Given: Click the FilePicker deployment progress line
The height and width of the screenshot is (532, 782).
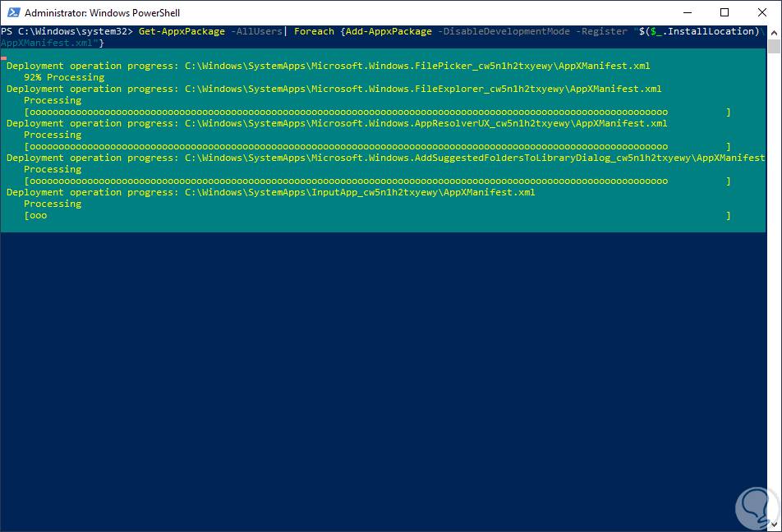Looking at the screenshot, I should (x=329, y=66).
